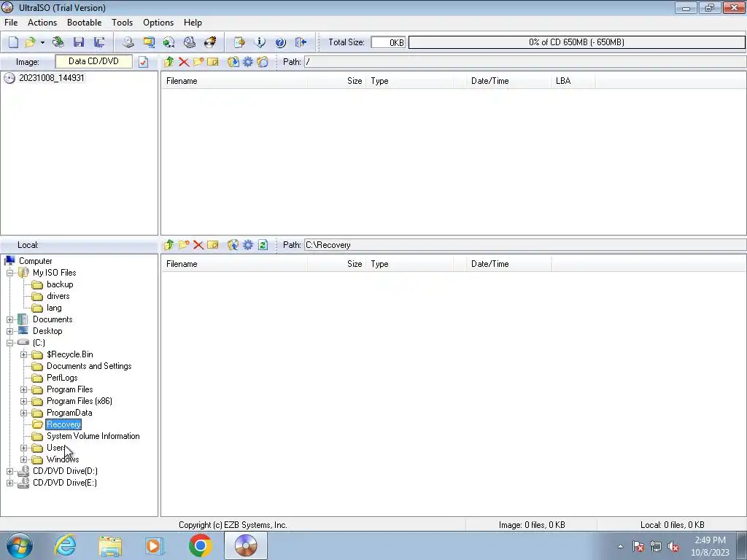The width and height of the screenshot is (747, 560).
Task: Sort the local file list by Date/Time column
Action: tap(508, 264)
